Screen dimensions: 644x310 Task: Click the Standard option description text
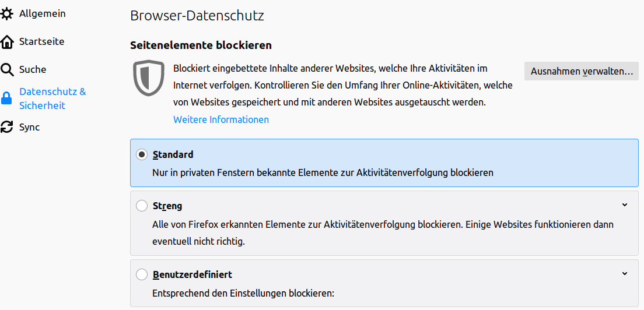(323, 172)
